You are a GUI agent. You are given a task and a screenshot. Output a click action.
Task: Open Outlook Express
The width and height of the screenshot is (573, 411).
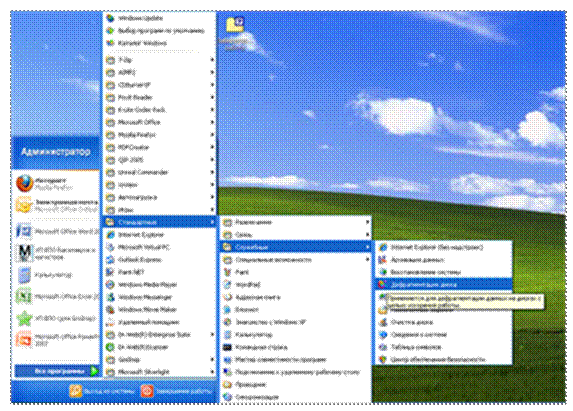point(159,260)
